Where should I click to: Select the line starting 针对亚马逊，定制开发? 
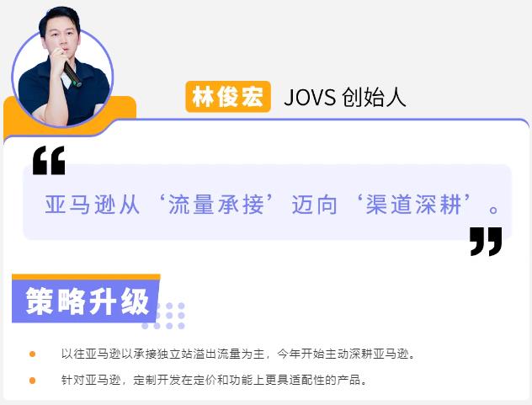tap(214, 380)
